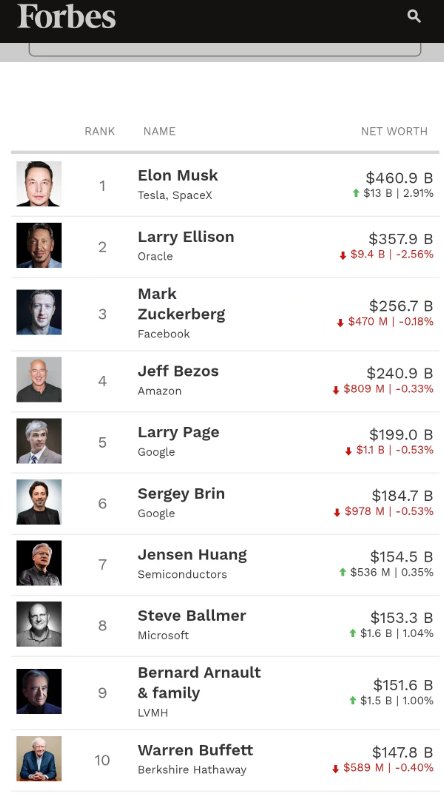Click Elon Musk's profile photo

(39, 184)
